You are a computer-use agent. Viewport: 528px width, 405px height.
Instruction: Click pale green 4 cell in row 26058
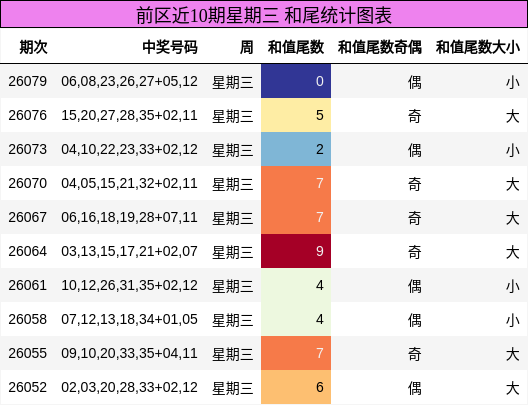[296, 319]
